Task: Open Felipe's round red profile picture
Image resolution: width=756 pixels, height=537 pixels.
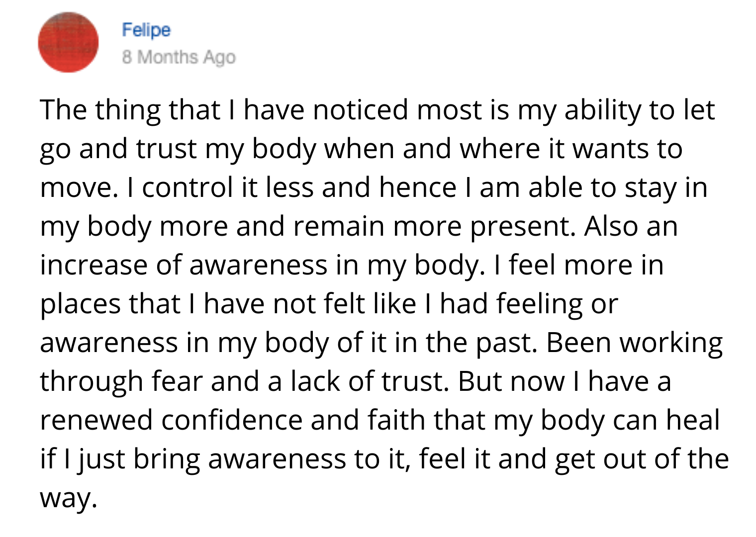Action: coord(68,42)
